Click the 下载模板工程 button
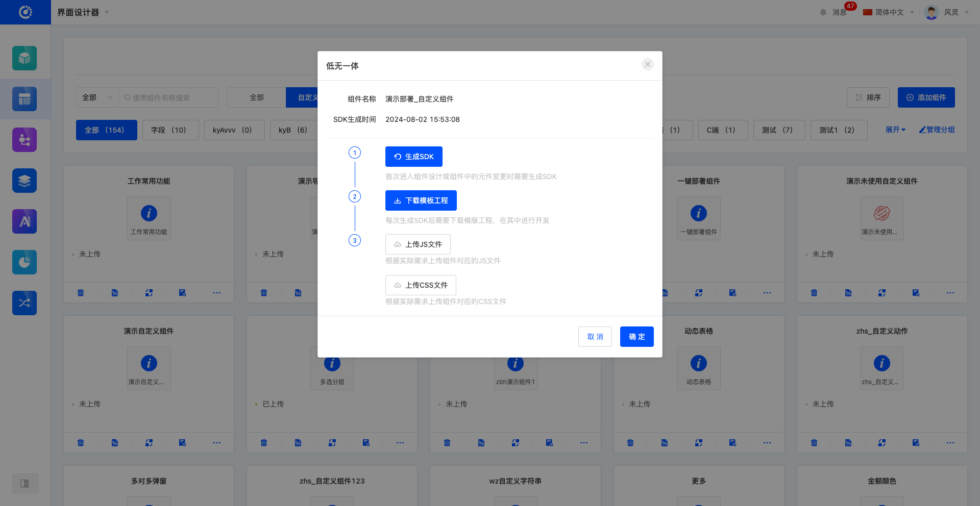 point(421,200)
